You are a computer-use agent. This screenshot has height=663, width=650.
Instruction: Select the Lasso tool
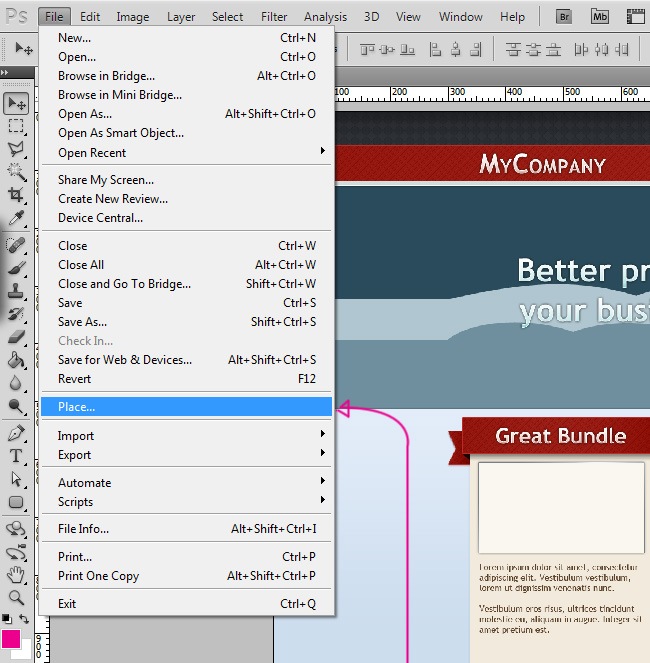click(16, 149)
